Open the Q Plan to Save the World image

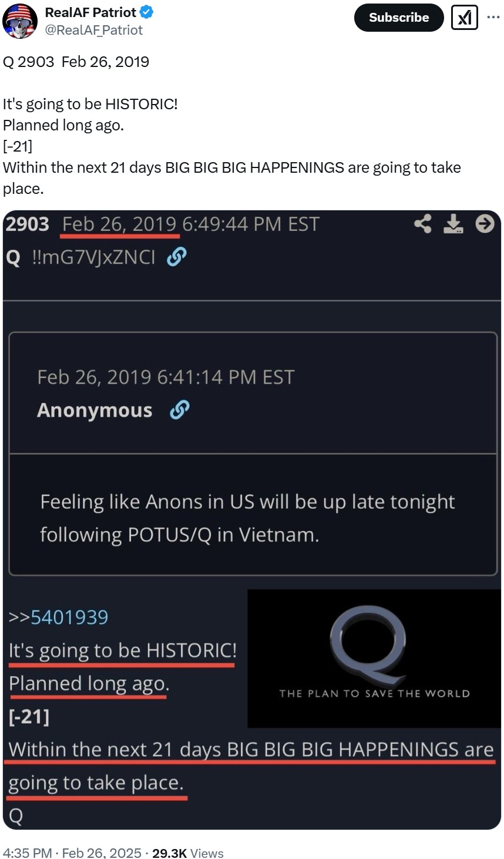374,659
